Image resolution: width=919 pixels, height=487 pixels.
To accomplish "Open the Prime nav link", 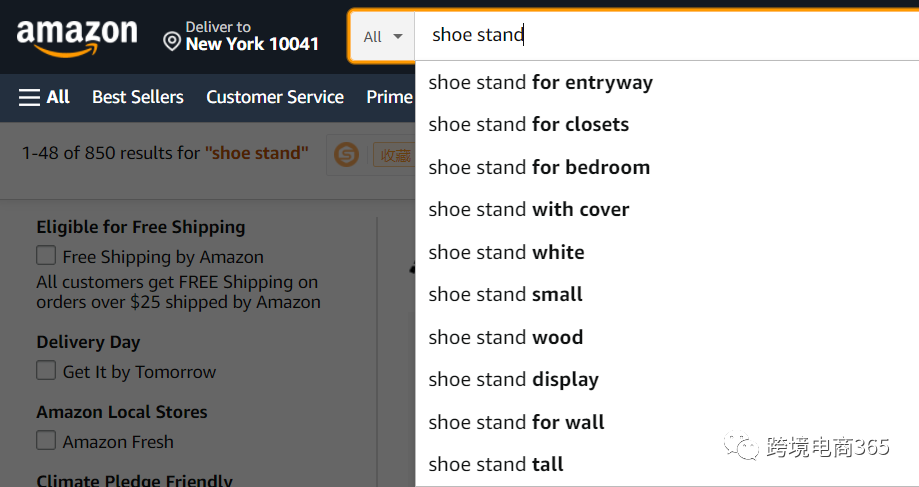I will point(389,97).
